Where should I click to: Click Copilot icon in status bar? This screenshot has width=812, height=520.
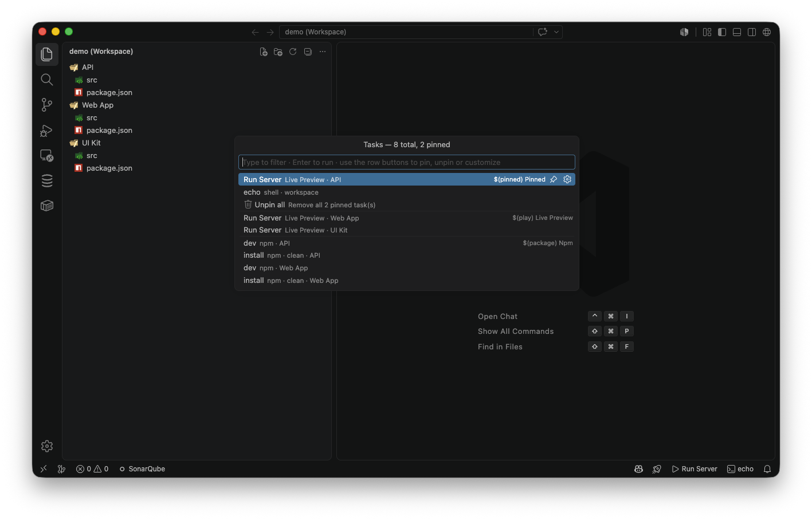[638, 469]
